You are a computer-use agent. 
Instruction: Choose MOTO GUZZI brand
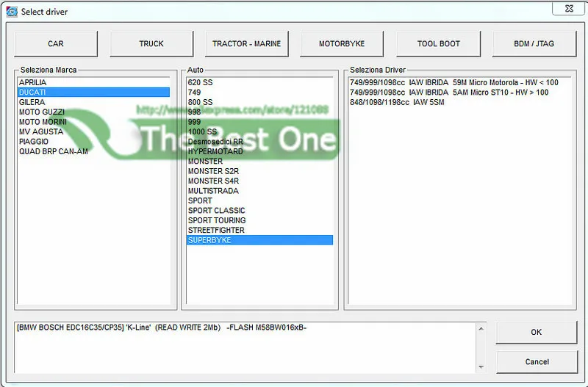point(93,112)
